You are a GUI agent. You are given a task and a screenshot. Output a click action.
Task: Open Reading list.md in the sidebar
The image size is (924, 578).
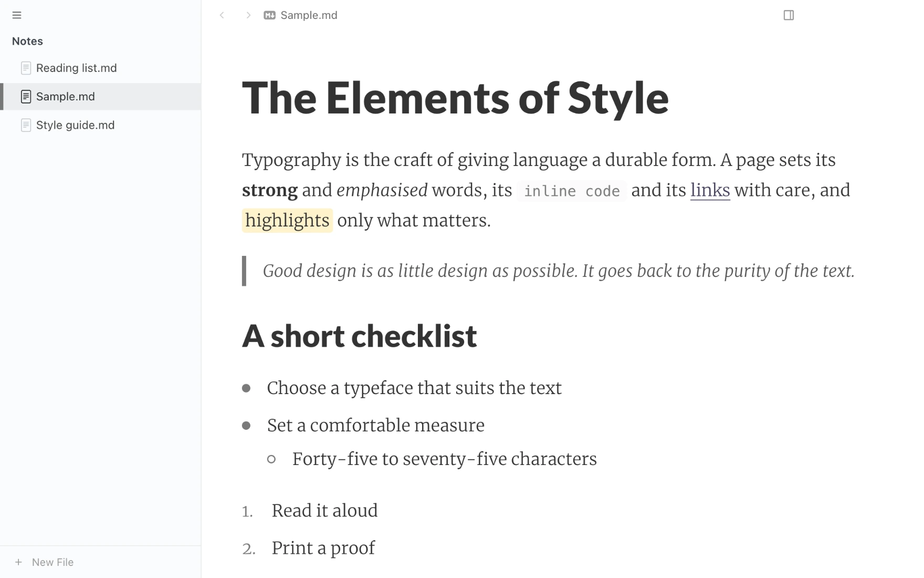coord(101,68)
